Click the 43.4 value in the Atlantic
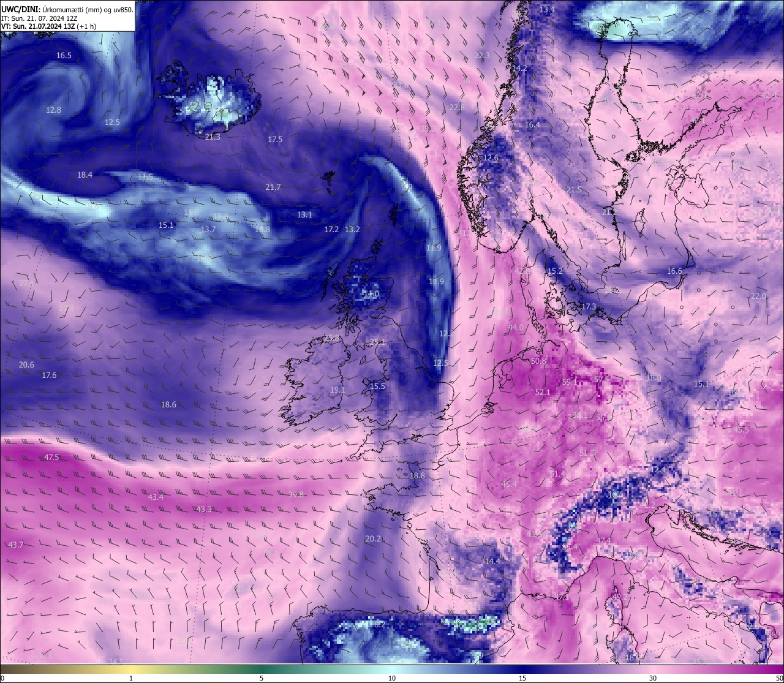 [156, 497]
